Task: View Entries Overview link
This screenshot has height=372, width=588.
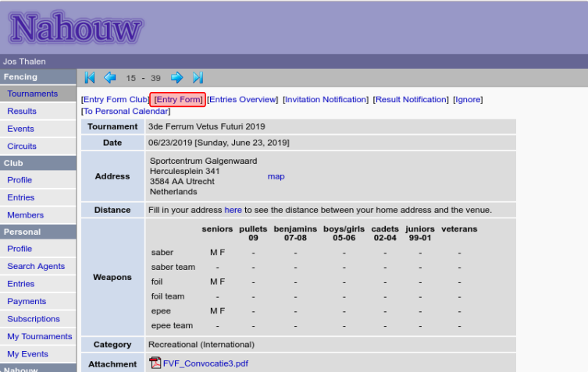Action: (243, 100)
